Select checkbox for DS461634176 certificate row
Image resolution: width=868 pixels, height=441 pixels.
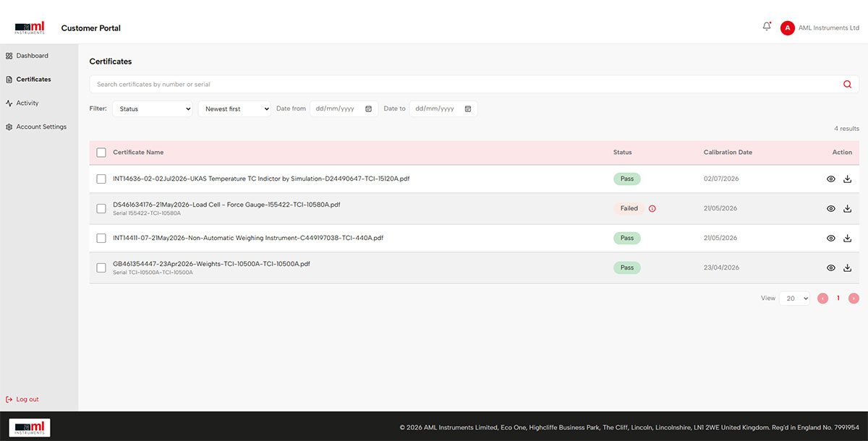[101, 209]
